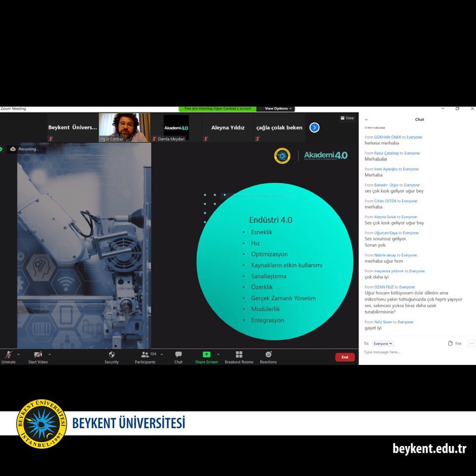
Task: Expand the caret next to Participants count
Action: click(162, 354)
